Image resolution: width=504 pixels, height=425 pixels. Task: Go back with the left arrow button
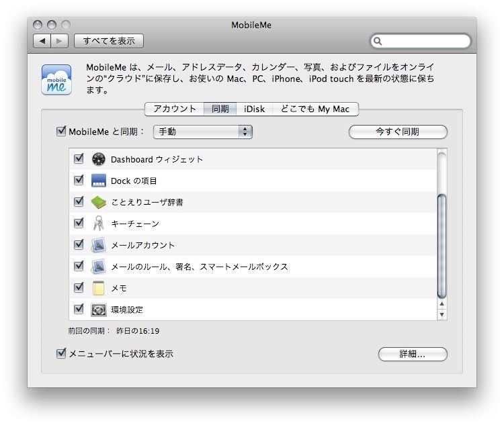(x=42, y=41)
